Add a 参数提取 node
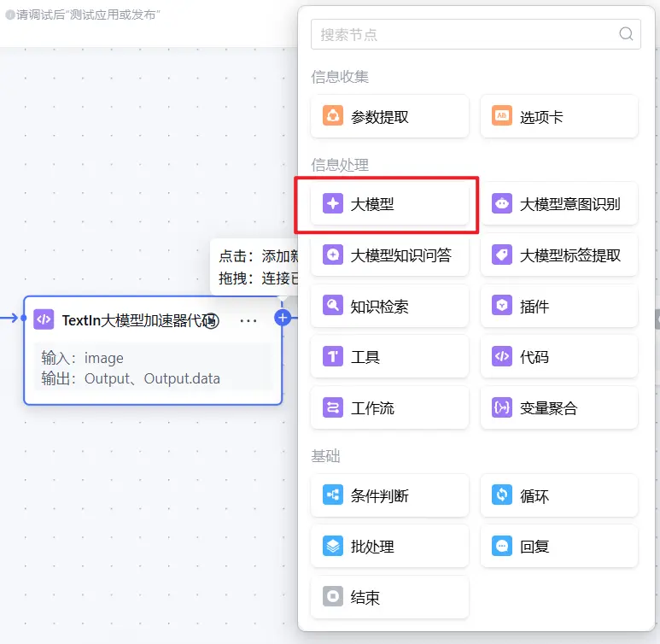660x644 pixels. pos(389,116)
